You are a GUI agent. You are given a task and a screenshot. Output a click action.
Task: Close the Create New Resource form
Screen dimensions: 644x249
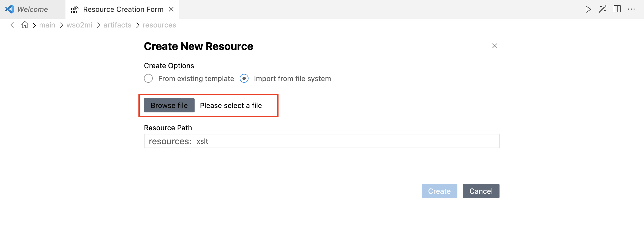pyautogui.click(x=494, y=46)
